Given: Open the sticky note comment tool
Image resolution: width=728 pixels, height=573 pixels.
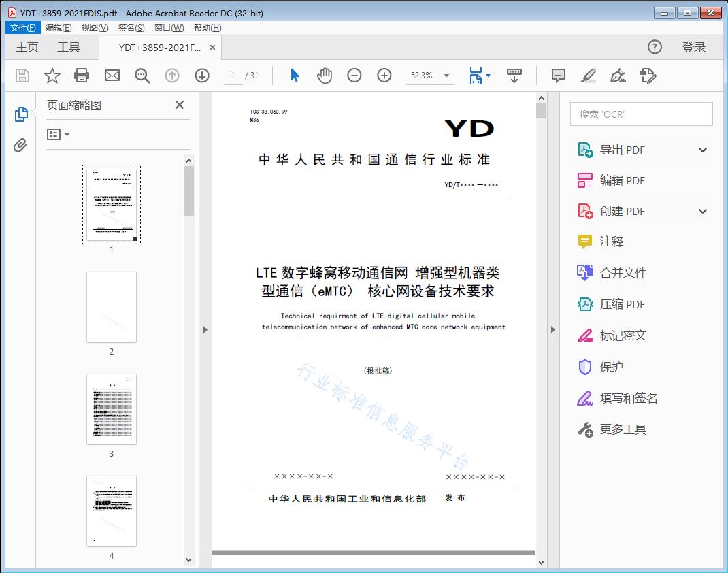Looking at the screenshot, I should 558,76.
